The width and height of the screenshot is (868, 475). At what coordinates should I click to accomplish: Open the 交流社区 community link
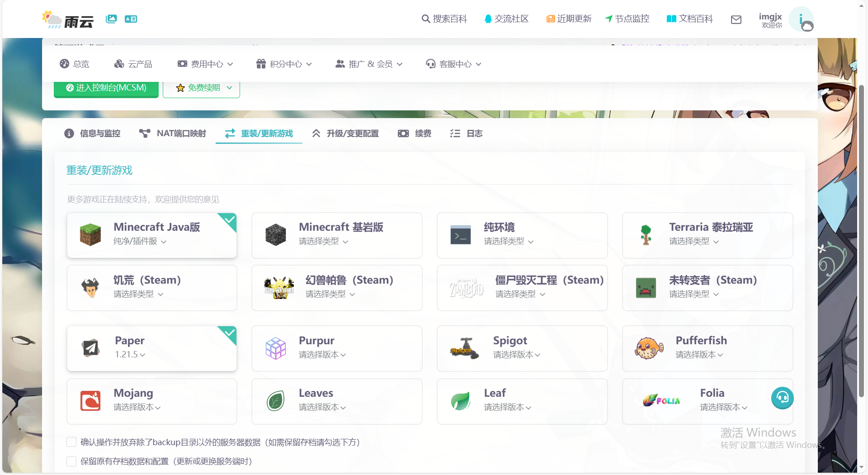tap(506, 19)
